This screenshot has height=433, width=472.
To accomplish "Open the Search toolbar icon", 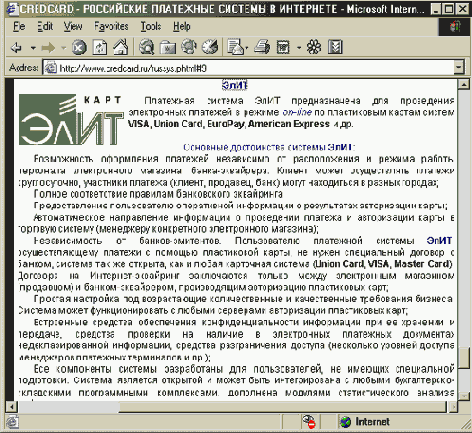I will point(147,47).
